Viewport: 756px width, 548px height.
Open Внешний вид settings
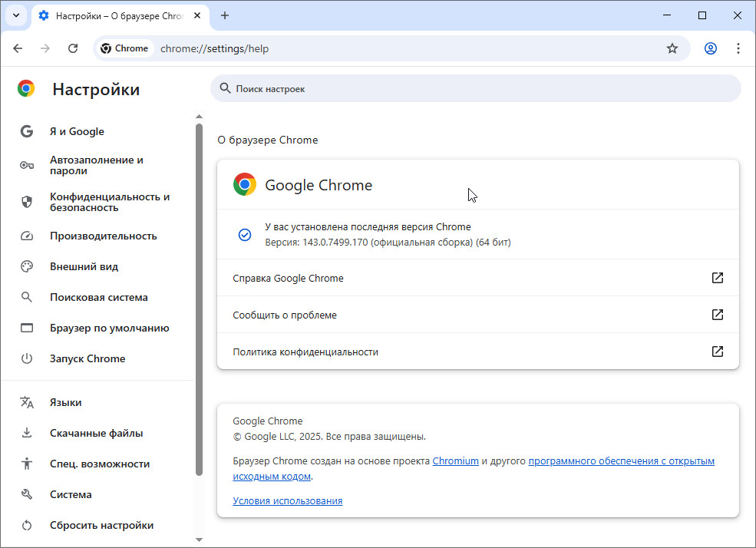pyautogui.click(x=84, y=266)
